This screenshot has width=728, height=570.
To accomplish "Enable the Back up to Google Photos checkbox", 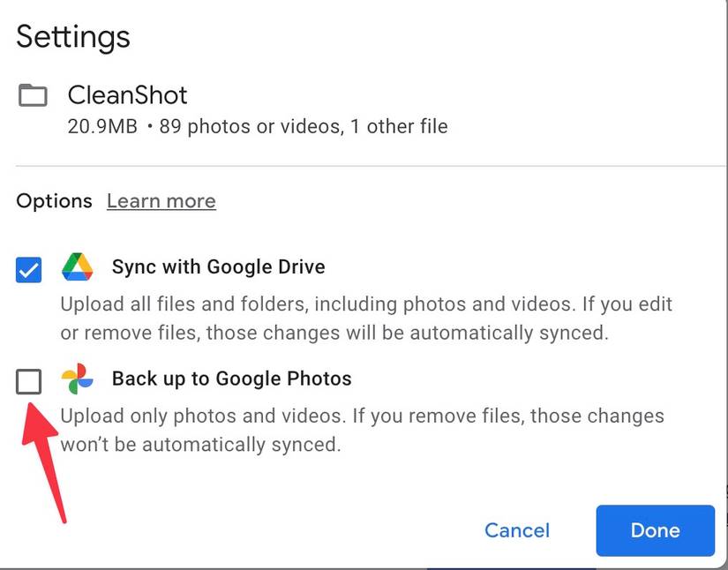I will [x=29, y=382].
